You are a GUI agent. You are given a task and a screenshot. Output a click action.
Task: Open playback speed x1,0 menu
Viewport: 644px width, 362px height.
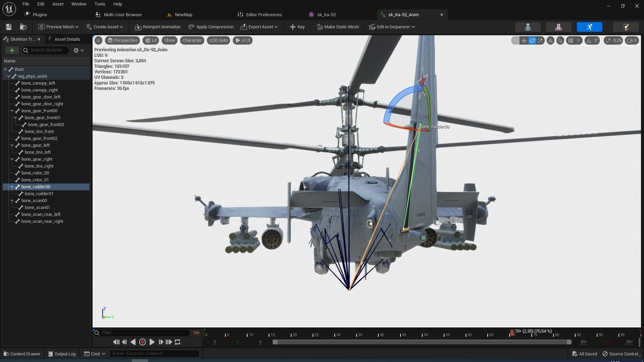[243, 40]
